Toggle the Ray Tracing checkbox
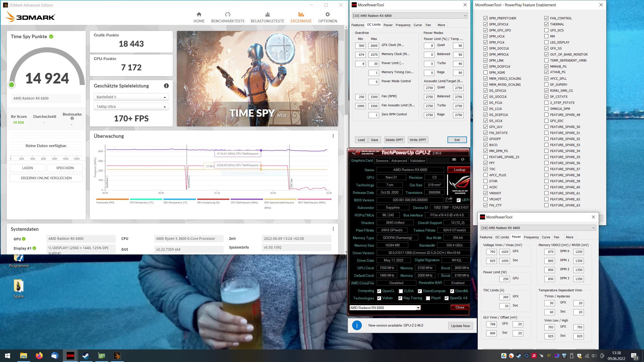Image resolution: width=644 pixels, height=362 pixels. coord(400,298)
